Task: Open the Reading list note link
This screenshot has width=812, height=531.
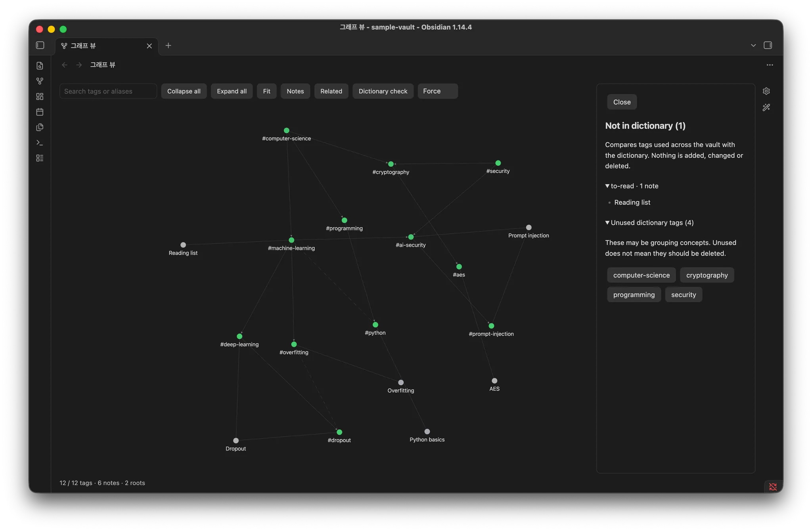Action: pos(632,202)
